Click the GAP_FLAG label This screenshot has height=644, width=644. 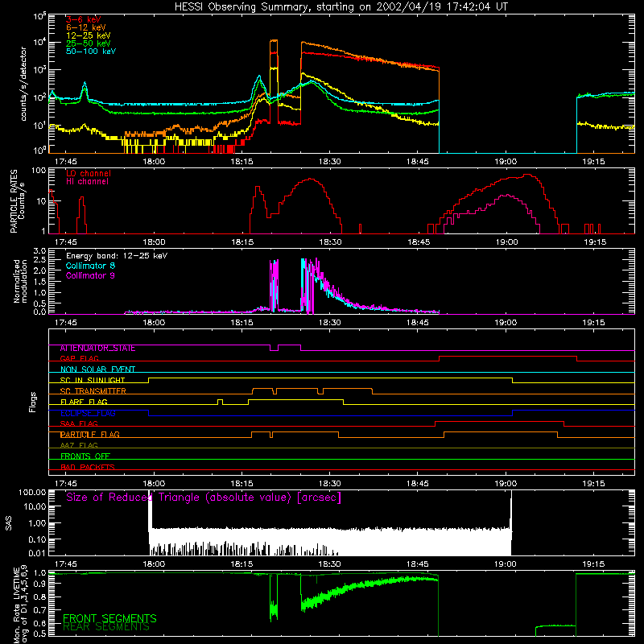tap(79, 358)
